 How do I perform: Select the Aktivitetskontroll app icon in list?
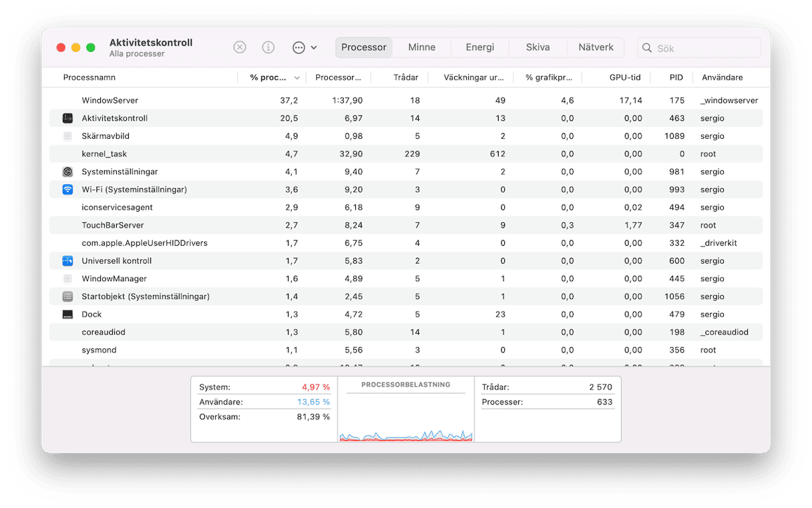tap(67, 118)
